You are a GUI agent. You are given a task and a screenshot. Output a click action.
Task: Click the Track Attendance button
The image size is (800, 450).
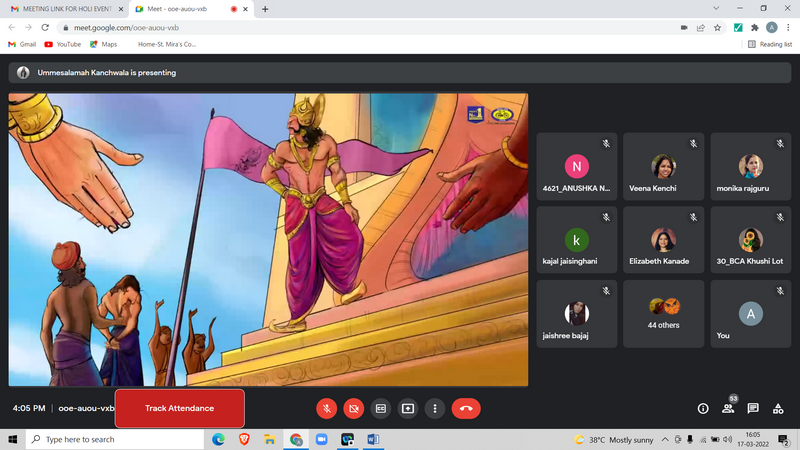click(180, 408)
